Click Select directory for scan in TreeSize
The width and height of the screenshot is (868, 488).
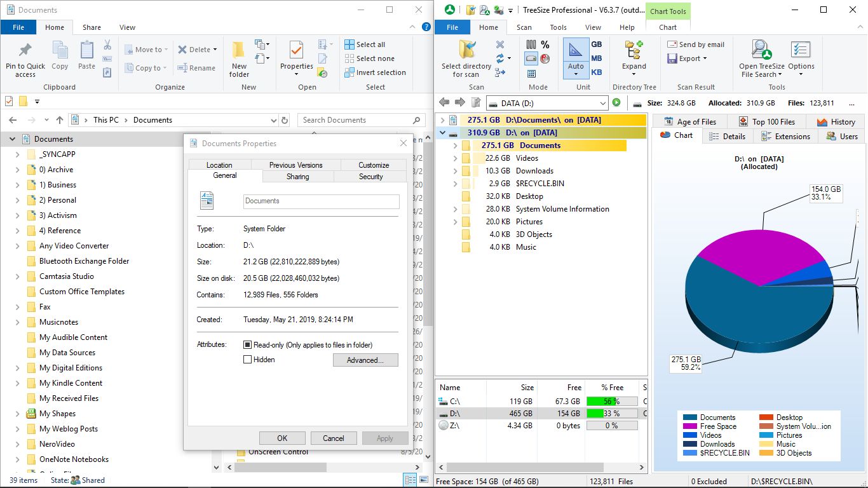pos(466,58)
